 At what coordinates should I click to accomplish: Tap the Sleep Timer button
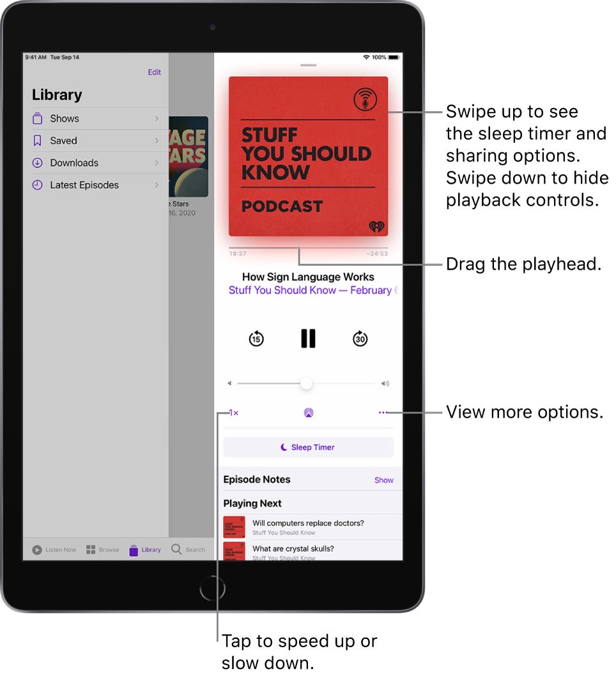(308, 448)
